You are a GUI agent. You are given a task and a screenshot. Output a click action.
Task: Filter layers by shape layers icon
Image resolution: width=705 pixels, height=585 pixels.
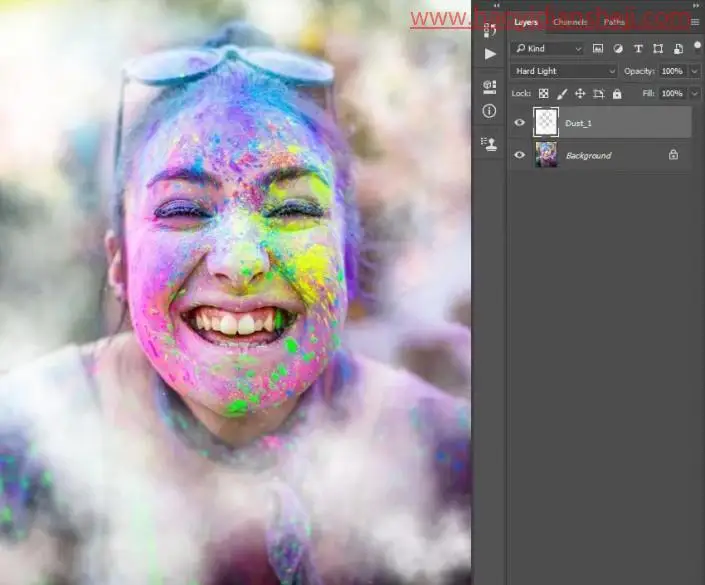tap(658, 49)
